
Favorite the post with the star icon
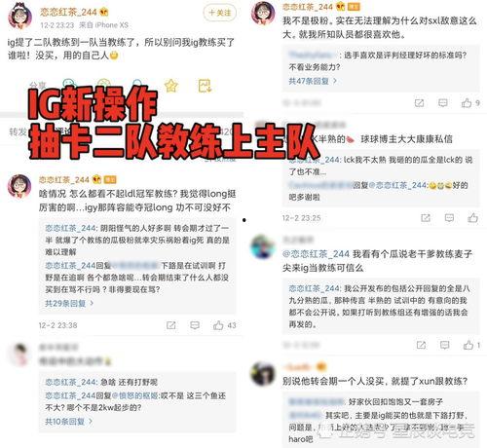tap(171, 86)
